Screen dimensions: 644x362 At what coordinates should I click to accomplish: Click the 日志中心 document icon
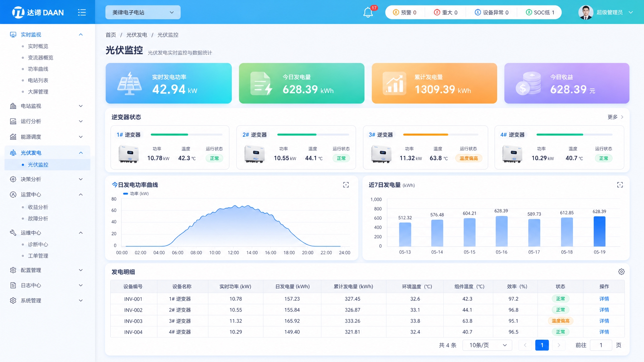(x=13, y=285)
